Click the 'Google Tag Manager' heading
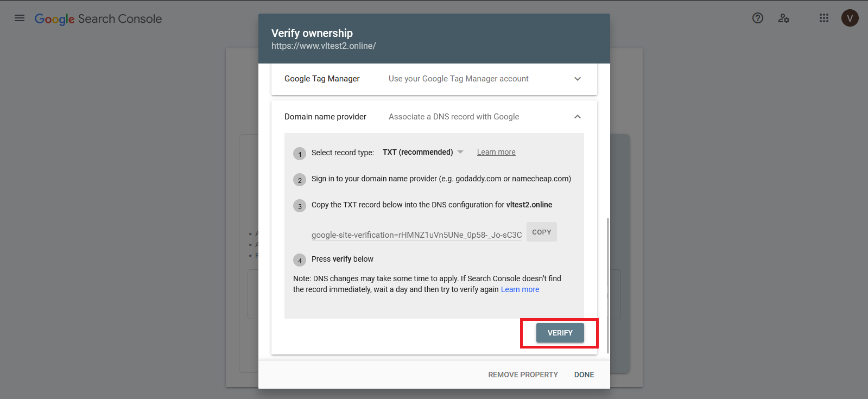The width and height of the screenshot is (868, 399). pyautogui.click(x=322, y=79)
